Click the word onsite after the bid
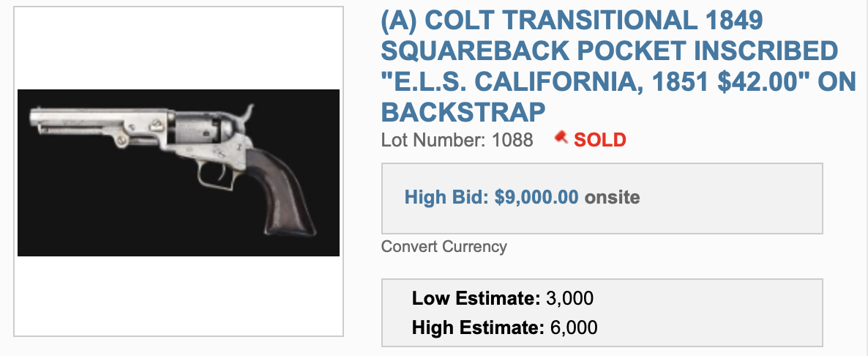The image size is (868, 356). tap(612, 197)
